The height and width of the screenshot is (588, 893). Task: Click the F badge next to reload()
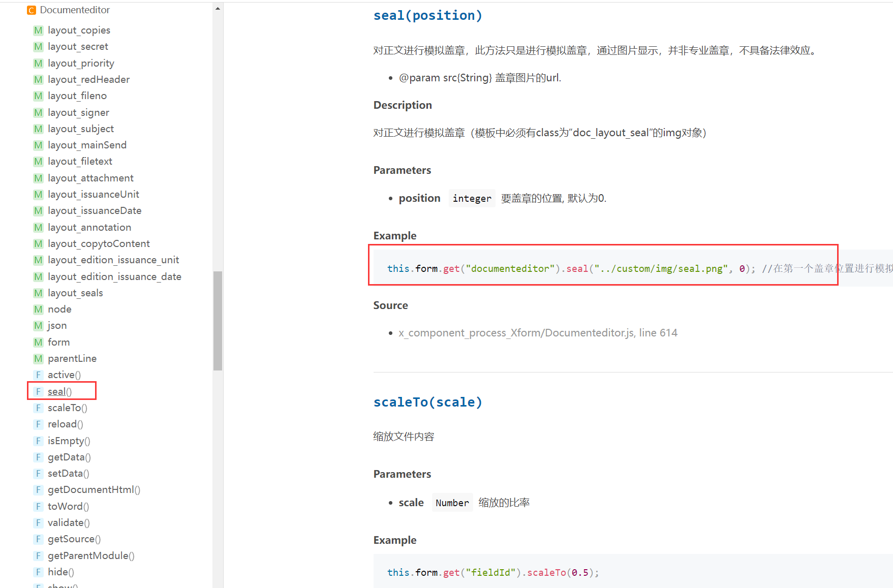pos(38,424)
